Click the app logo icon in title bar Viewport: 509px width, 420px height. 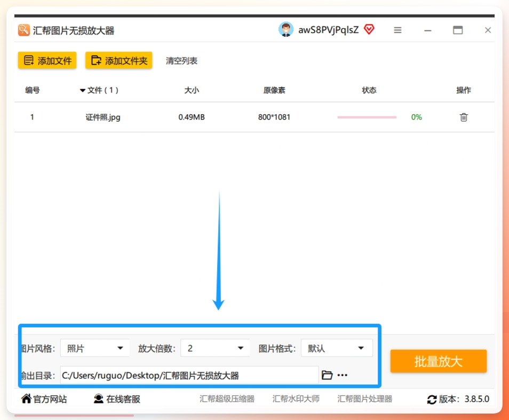click(24, 30)
